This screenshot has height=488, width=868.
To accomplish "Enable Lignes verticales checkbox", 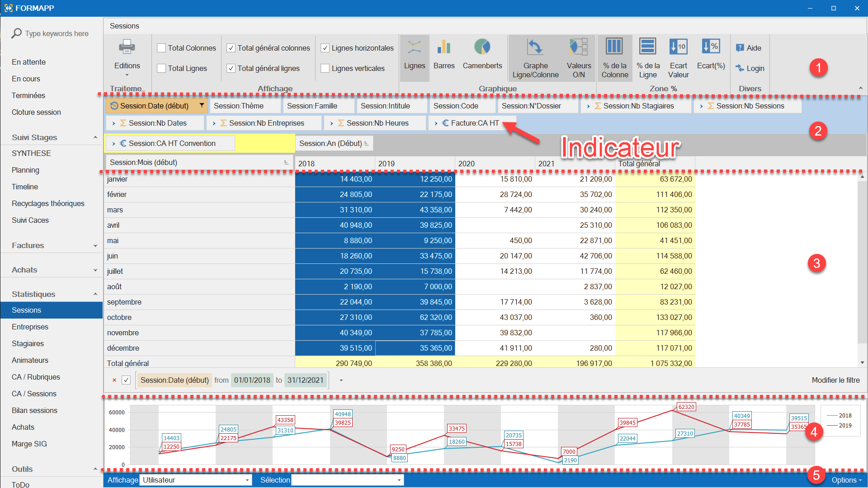I will (325, 68).
